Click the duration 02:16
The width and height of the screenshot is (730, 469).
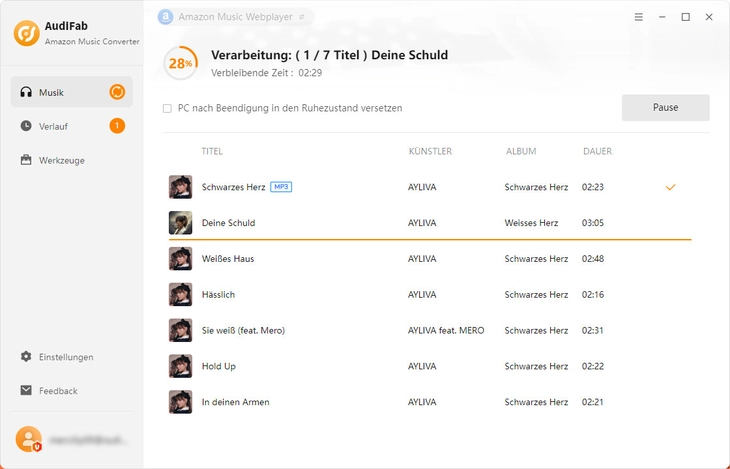(x=593, y=294)
